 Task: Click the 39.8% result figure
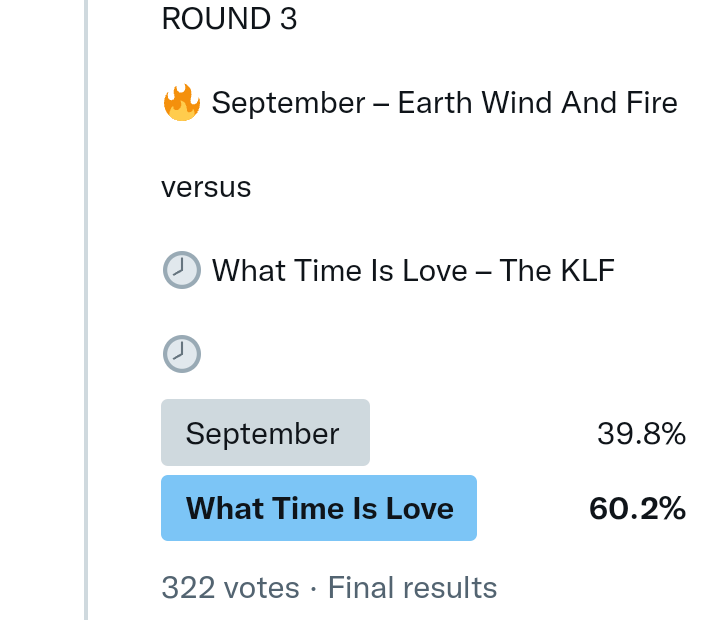[x=641, y=433]
